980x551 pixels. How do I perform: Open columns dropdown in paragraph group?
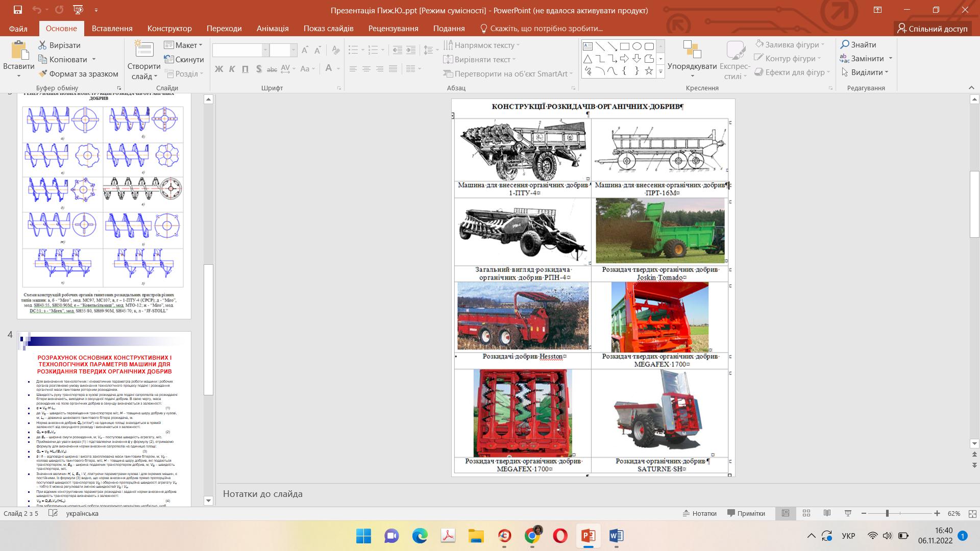[x=413, y=69]
